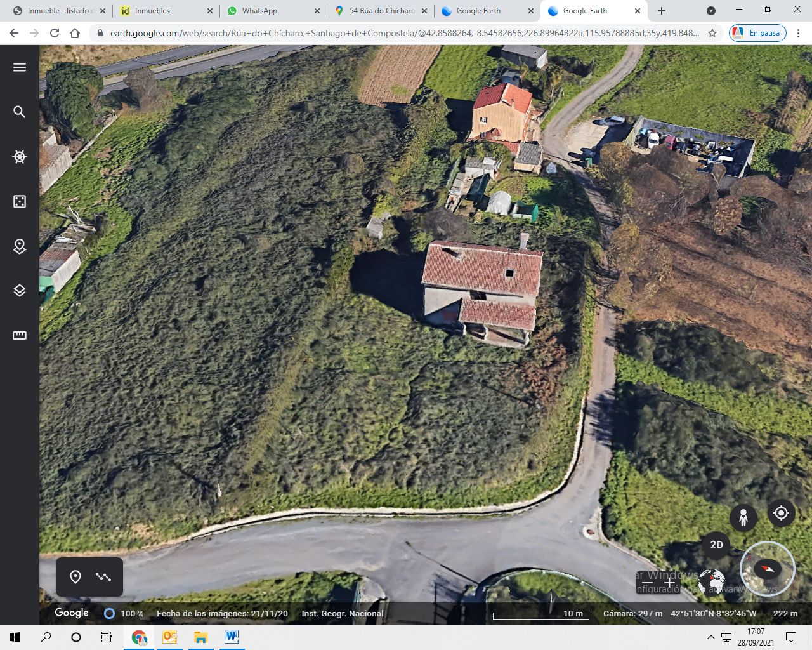
Task: Click the I'm feeling lucky dice icon
Action: point(19,201)
